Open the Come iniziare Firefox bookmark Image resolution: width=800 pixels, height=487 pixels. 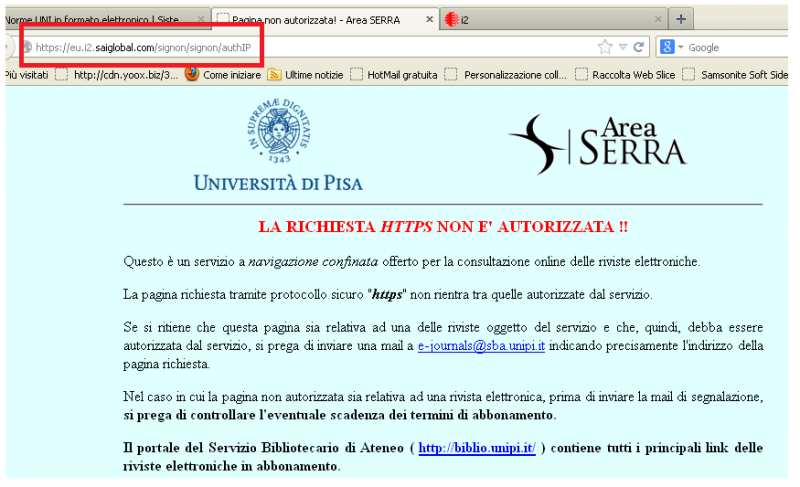pyautogui.click(x=227, y=74)
